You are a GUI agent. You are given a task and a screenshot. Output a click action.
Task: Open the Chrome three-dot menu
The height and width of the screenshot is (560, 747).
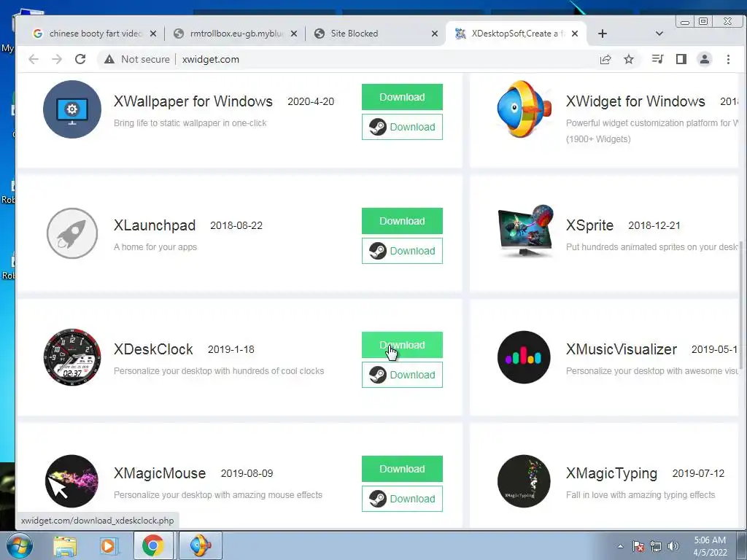point(728,59)
